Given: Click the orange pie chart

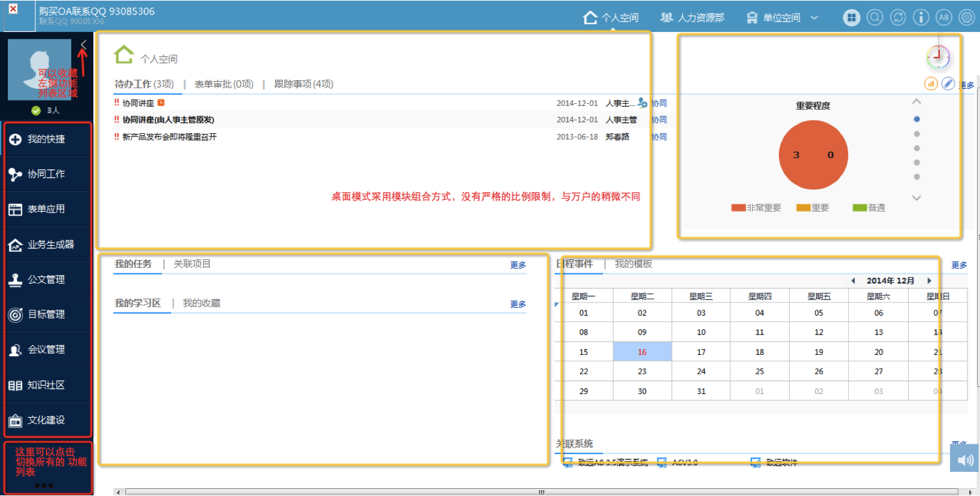Looking at the screenshot, I should (x=813, y=156).
